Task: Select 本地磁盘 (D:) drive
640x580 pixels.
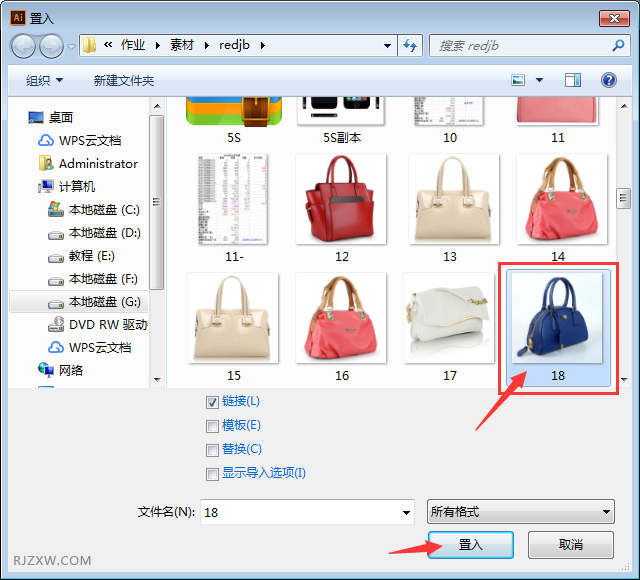Action: pyautogui.click(x=94, y=233)
